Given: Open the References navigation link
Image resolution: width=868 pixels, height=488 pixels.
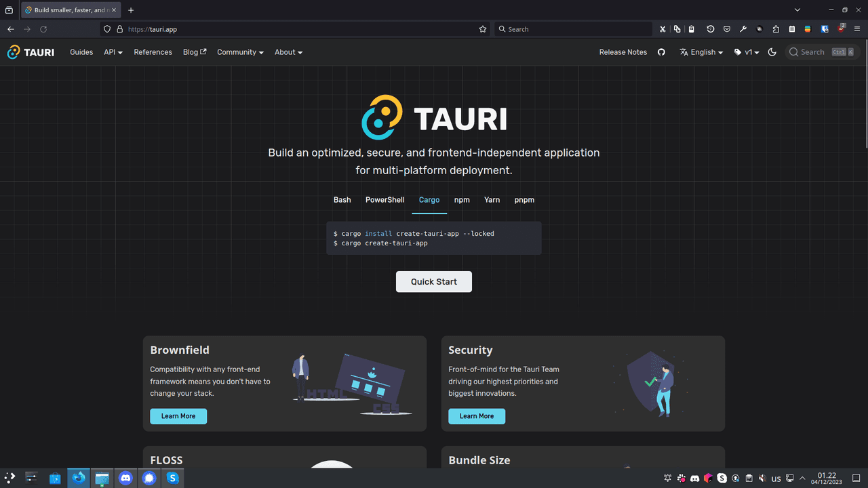Looking at the screenshot, I should coord(153,52).
